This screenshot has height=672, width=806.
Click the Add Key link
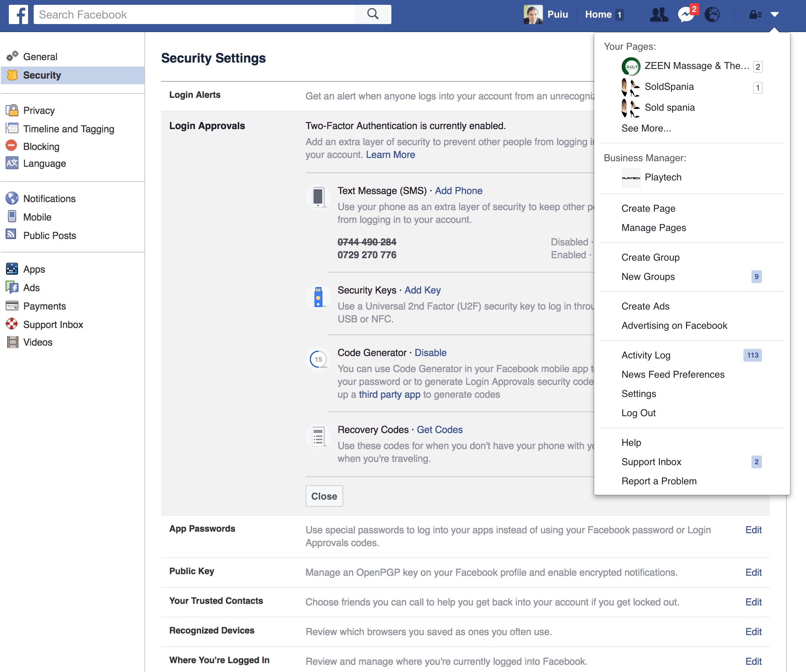[x=423, y=290]
